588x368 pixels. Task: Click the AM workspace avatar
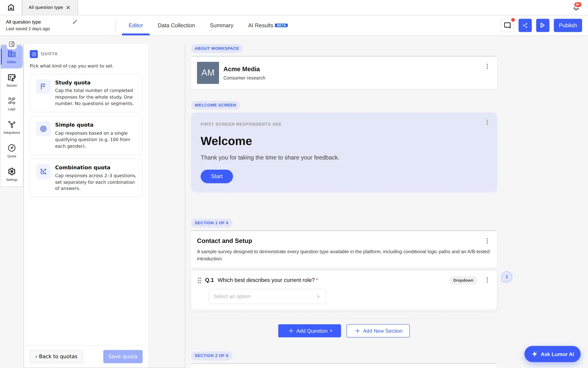point(208,73)
